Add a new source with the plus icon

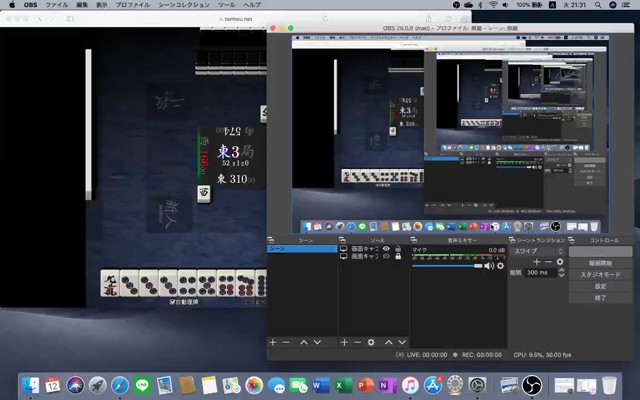[x=344, y=342]
